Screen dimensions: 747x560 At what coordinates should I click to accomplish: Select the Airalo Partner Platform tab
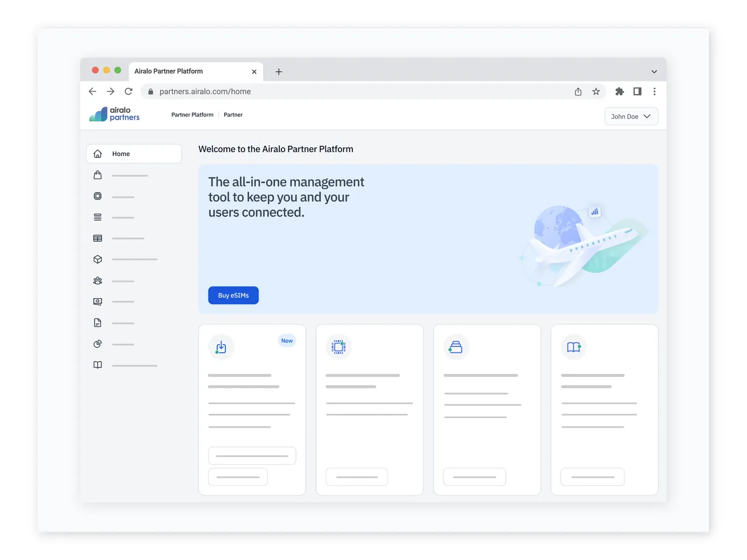click(x=195, y=71)
